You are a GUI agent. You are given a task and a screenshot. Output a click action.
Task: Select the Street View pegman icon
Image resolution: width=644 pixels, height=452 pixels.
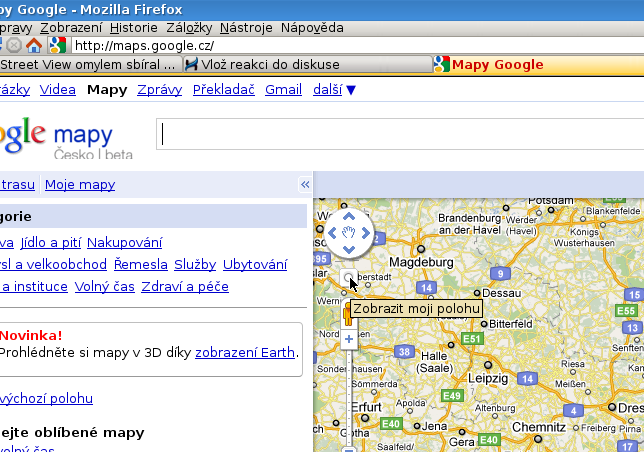tap(348, 316)
